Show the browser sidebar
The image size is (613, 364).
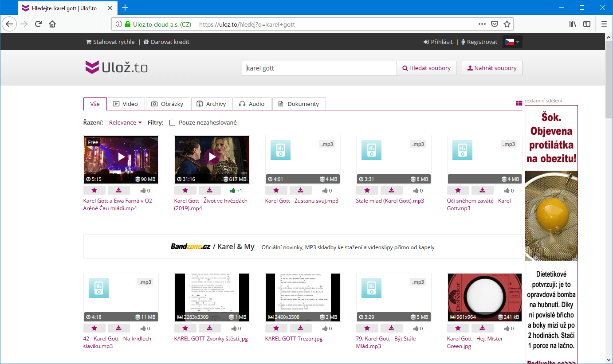point(587,24)
